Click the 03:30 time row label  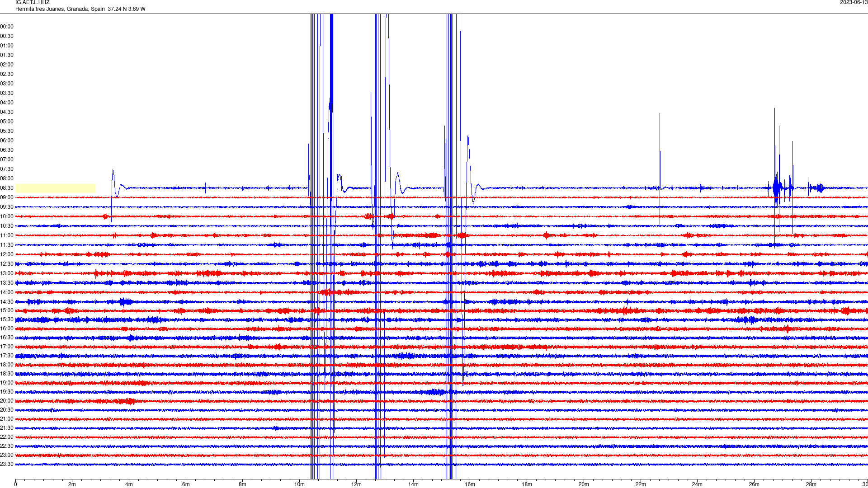(x=7, y=93)
